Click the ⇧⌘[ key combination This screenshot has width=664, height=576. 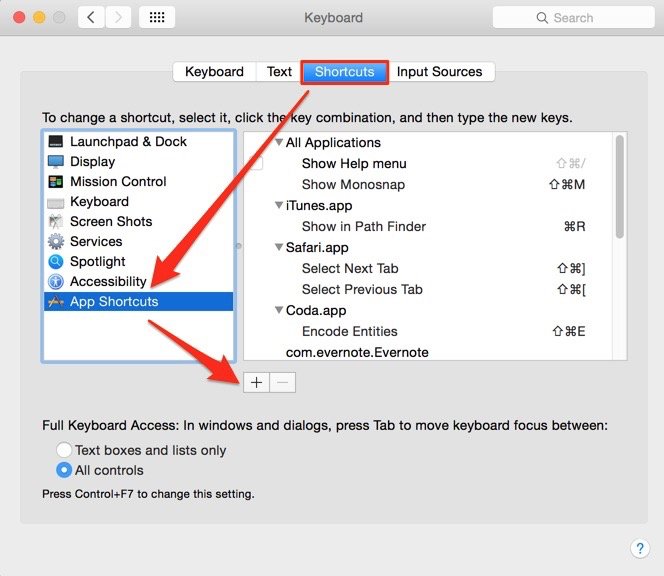571,289
